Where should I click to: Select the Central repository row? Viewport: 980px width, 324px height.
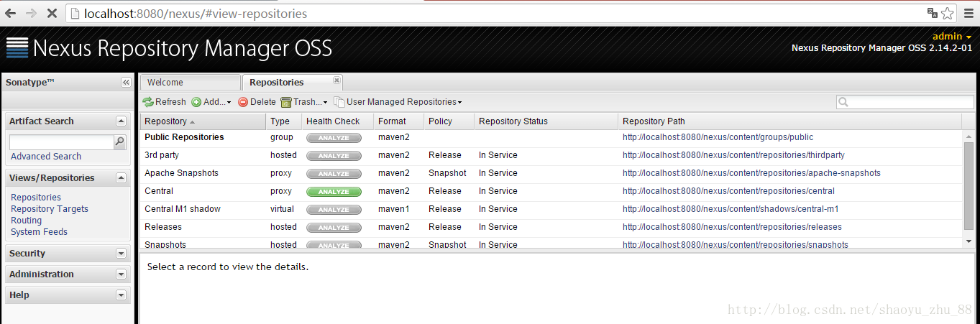click(551, 191)
